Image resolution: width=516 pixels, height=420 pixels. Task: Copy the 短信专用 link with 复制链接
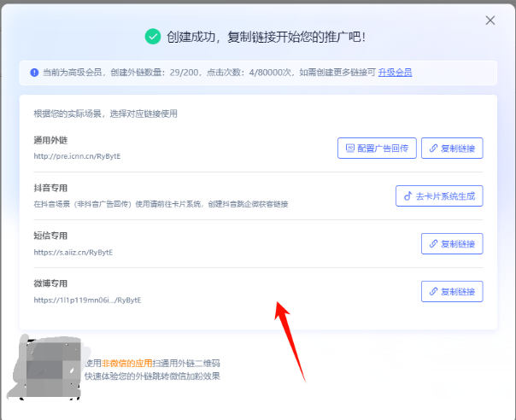[x=452, y=243]
